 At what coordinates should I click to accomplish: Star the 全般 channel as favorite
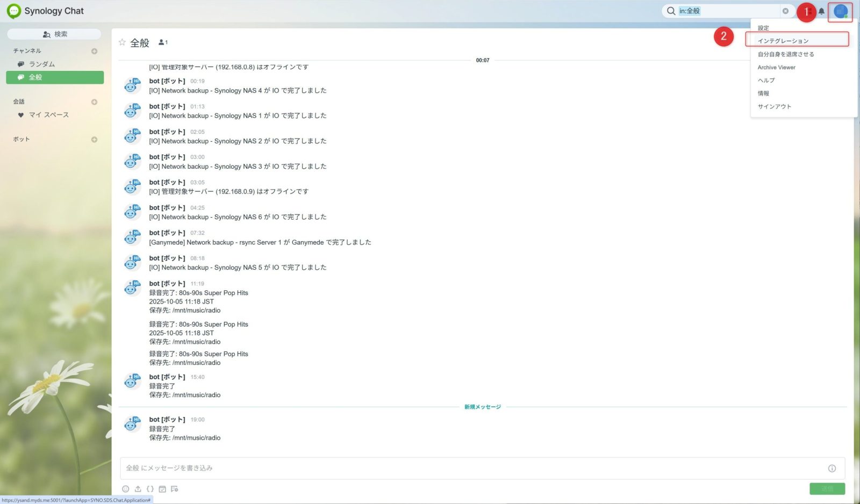(x=122, y=42)
